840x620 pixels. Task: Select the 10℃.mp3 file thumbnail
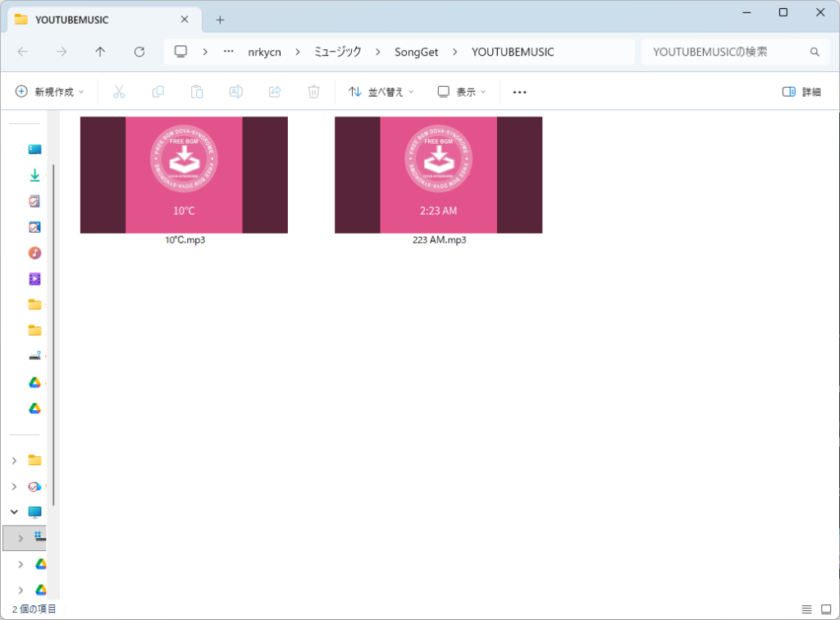click(x=184, y=176)
